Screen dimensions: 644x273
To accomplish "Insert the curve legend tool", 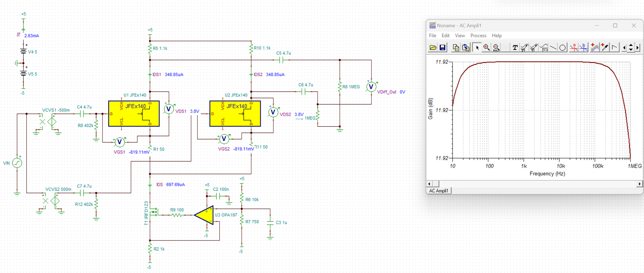I will pos(544,48).
